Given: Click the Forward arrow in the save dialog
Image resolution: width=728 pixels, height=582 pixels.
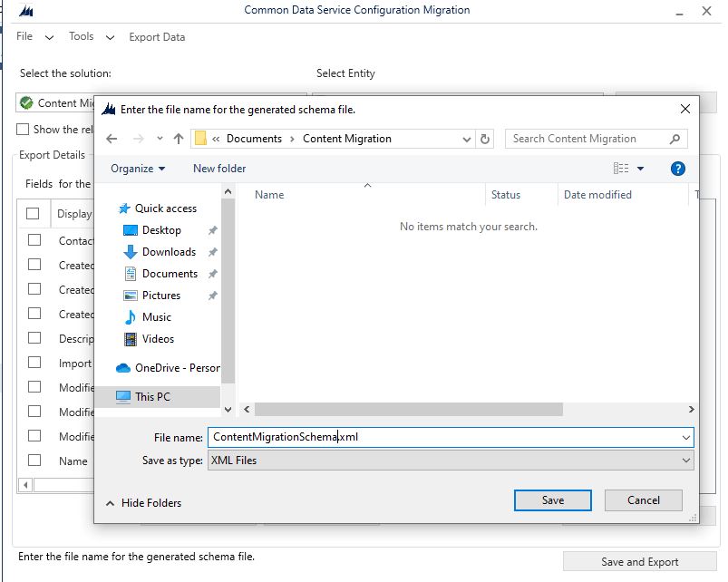Looking at the screenshot, I should [x=138, y=139].
